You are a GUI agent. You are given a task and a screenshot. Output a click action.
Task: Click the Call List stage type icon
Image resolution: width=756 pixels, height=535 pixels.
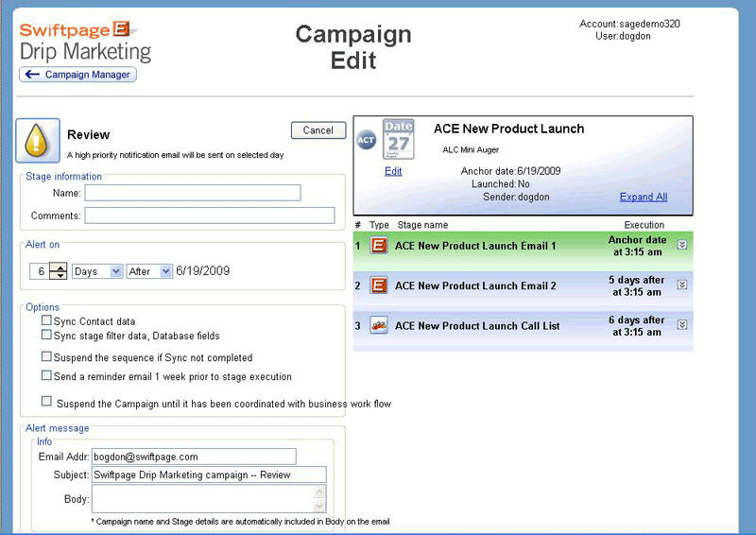(x=379, y=325)
